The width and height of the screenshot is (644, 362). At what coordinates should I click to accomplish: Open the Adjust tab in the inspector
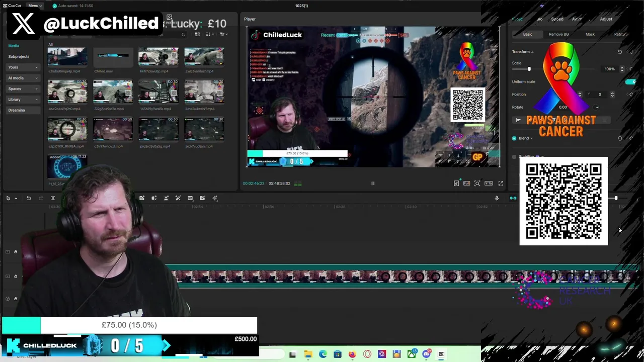tap(606, 19)
